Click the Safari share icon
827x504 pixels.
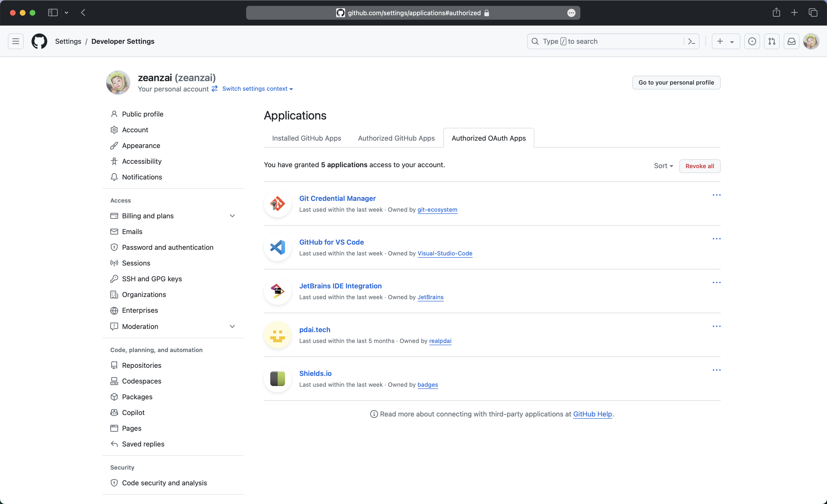[x=776, y=13]
